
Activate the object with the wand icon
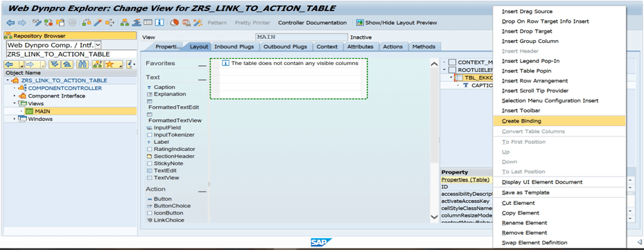pyautogui.click(x=98, y=23)
